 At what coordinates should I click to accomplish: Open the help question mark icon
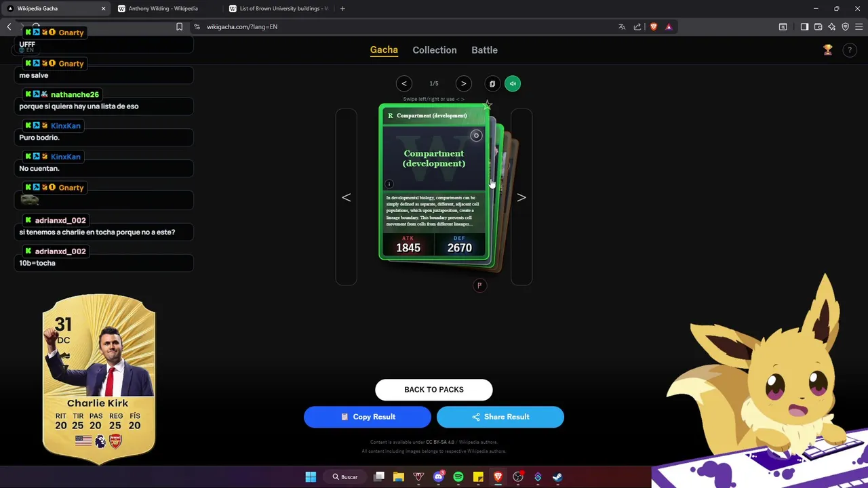[x=850, y=50]
